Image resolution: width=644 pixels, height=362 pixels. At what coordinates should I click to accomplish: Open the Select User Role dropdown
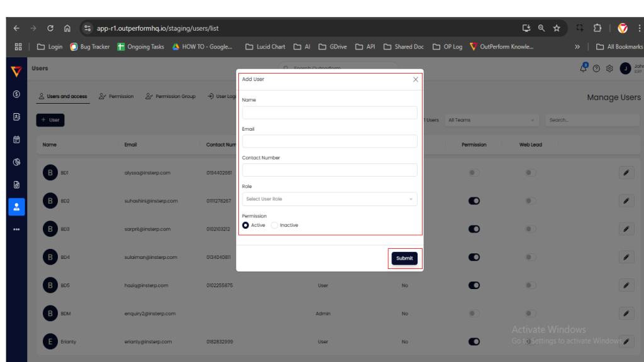point(330,199)
